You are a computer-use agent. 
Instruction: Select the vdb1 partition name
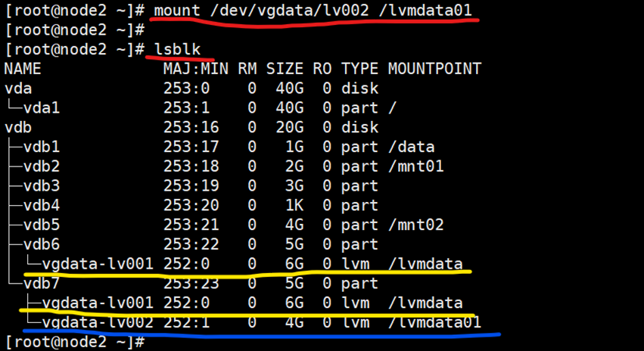41,148
